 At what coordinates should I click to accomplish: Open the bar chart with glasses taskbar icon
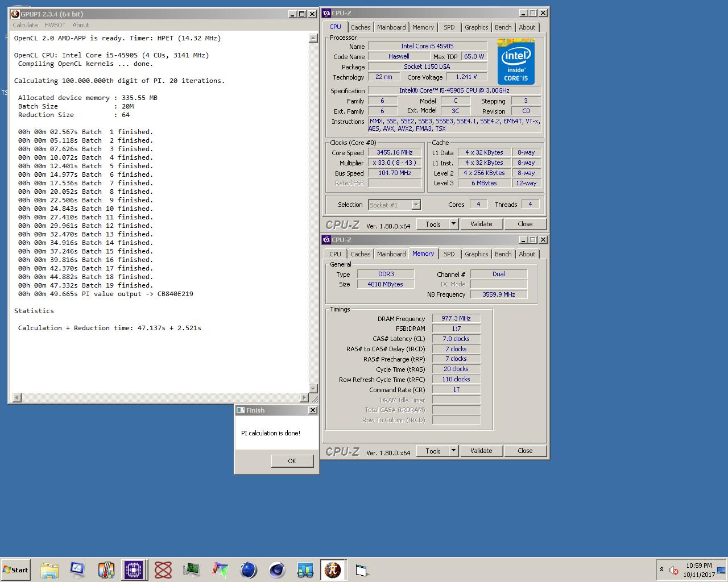[x=305, y=569]
